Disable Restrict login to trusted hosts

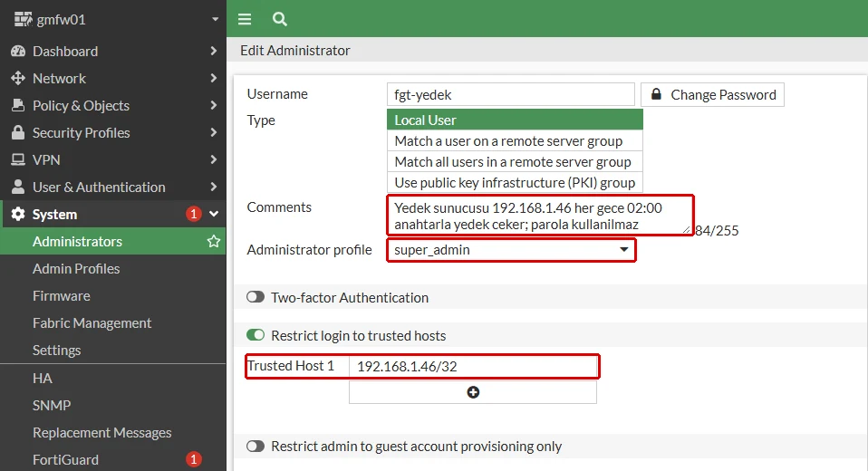pos(256,335)
